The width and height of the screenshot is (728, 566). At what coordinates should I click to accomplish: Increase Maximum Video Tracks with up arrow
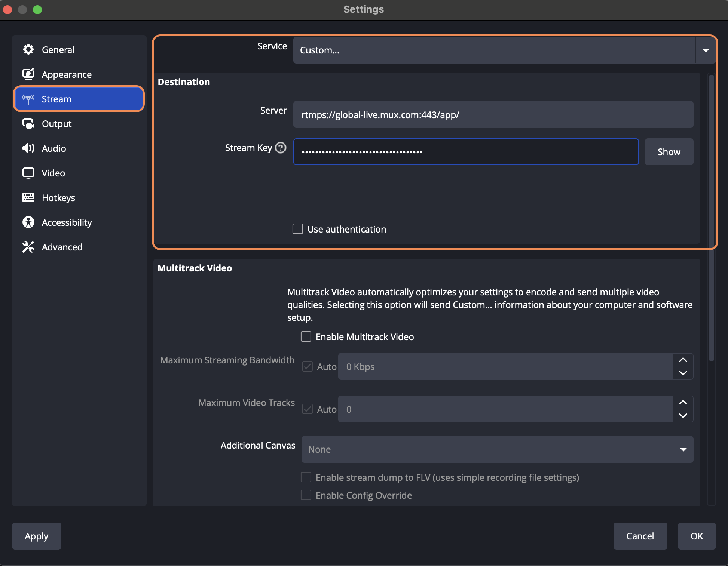(683, 402)
